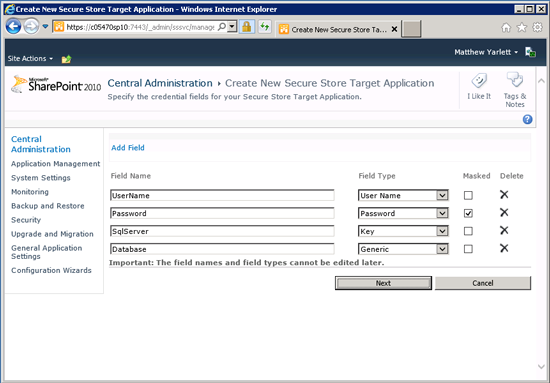Click the browser Forward arrow button
Image resolution: width=550 pixels, height=383 pixels.
click(x=31, y=26)
